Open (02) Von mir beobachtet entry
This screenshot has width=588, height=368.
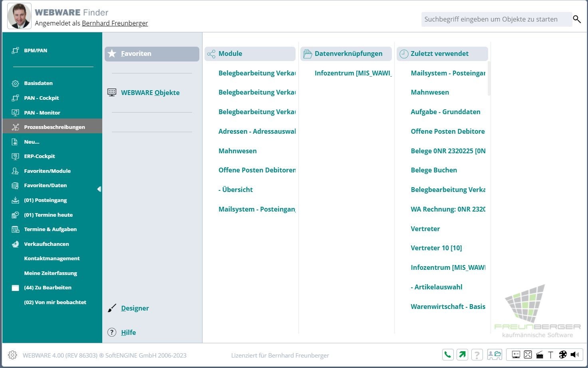click(55, 302)
